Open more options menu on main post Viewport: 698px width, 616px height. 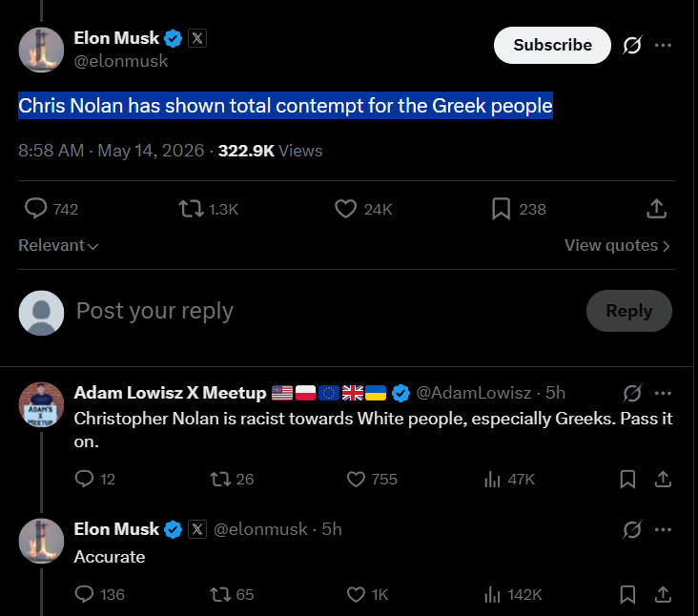pyautogui.click(x=663, y=45)
